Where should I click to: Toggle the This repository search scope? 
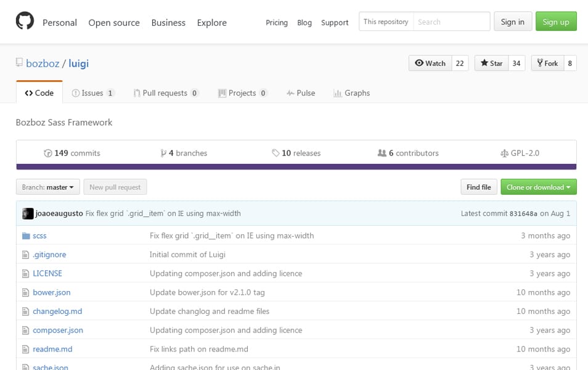386,22
